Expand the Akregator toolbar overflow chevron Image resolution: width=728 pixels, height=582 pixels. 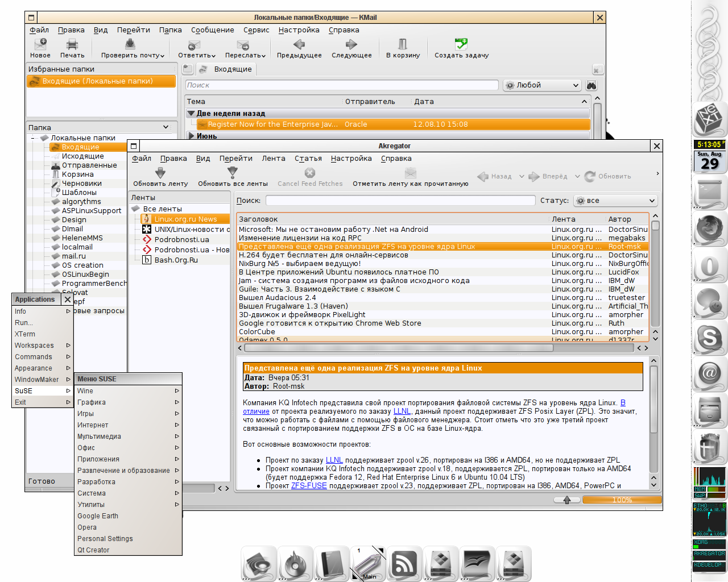(657, 174)
